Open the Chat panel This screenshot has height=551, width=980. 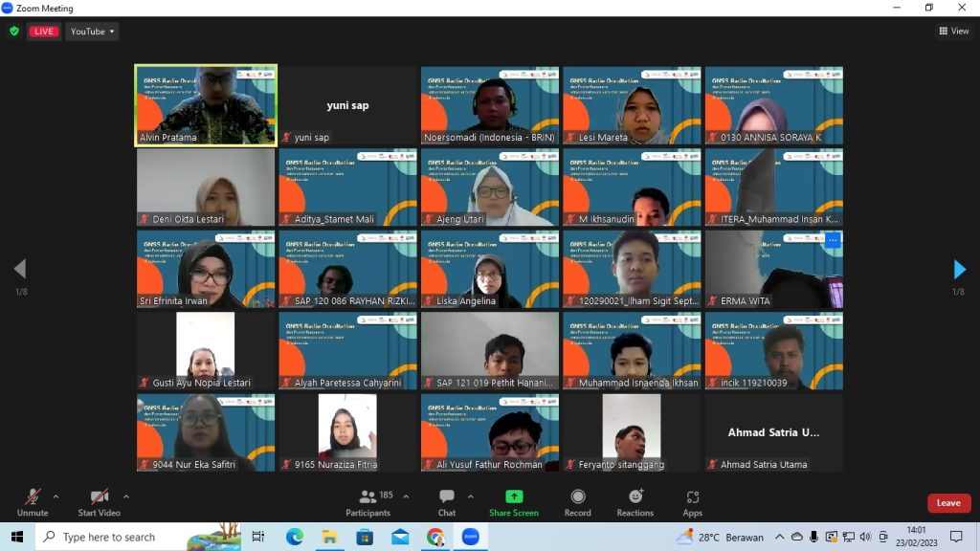coord(446,497)
